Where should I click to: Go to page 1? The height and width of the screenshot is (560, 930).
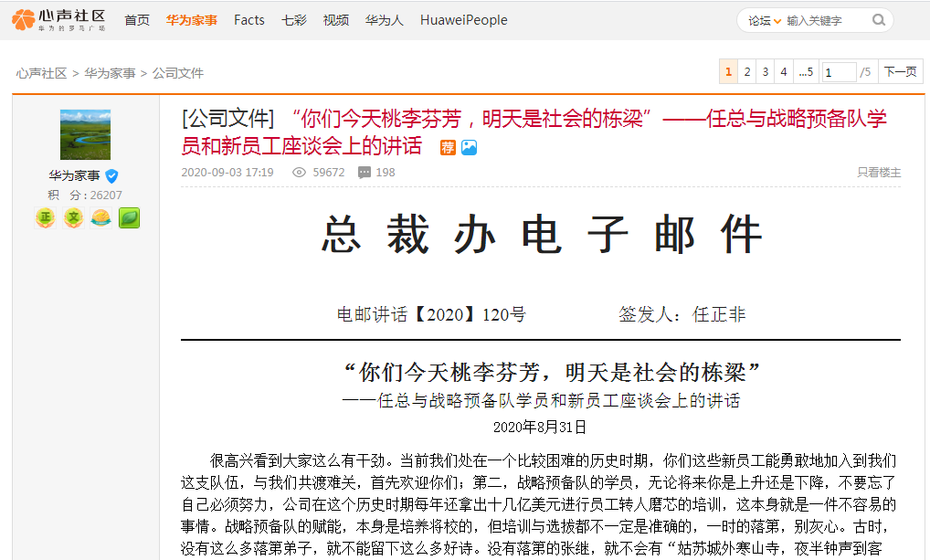tap(728, 72)
